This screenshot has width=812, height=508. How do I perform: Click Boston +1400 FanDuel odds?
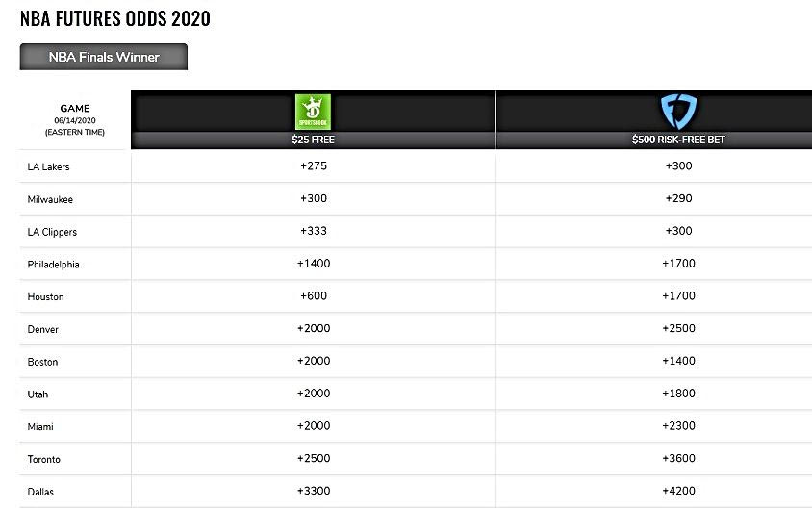(677, 361)
